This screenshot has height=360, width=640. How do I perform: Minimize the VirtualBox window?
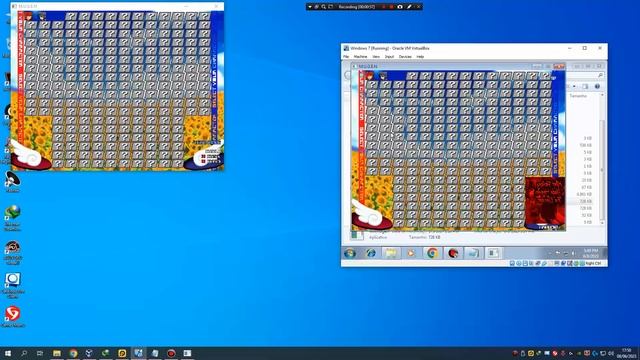[x=570, y=48]
